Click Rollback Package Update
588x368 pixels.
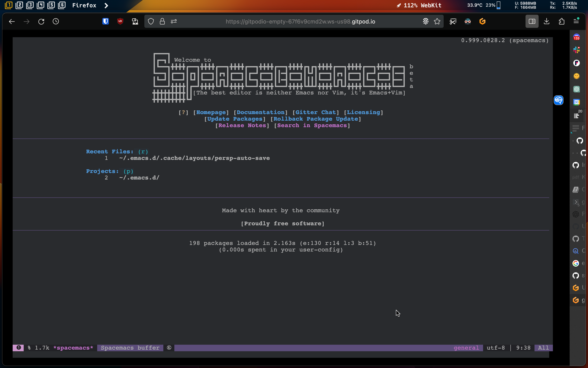click(x=316, y=119)
